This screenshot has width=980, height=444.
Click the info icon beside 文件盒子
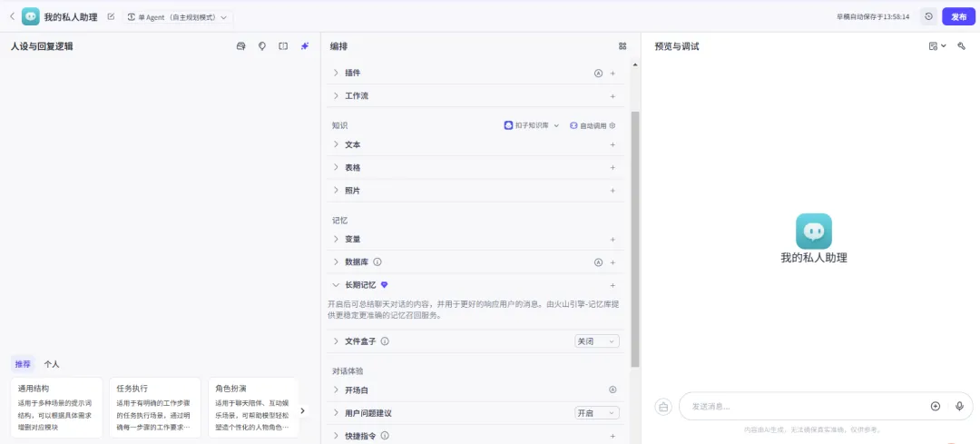(x=385, y=341)
